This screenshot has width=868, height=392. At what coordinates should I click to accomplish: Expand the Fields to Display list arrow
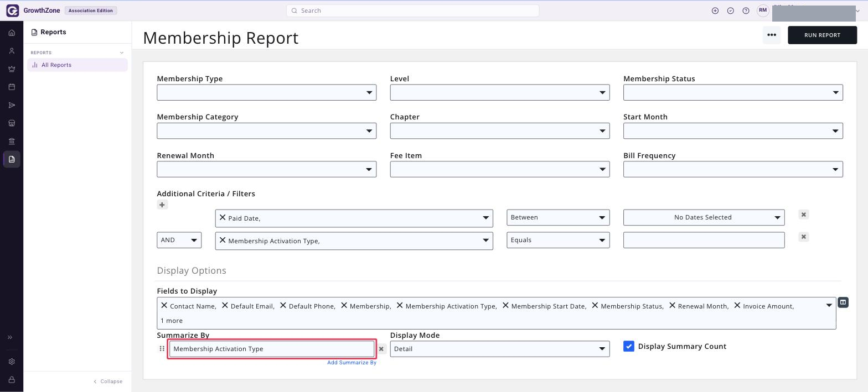[829, 305]
